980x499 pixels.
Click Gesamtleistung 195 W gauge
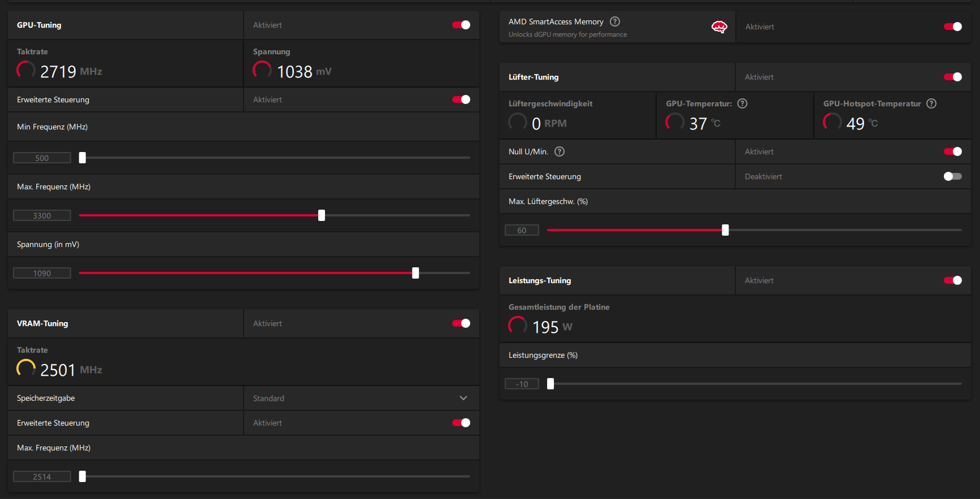(x=518, y=326)
